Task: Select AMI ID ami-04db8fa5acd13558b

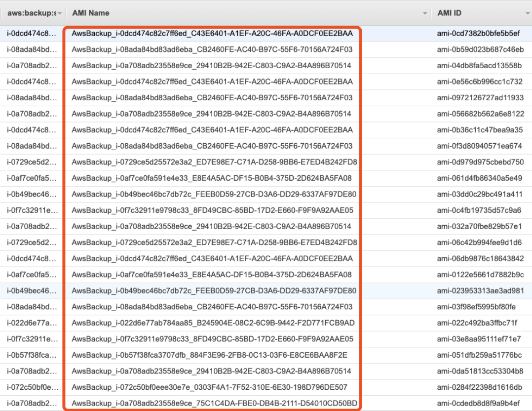Action: (x=479, y=66)
